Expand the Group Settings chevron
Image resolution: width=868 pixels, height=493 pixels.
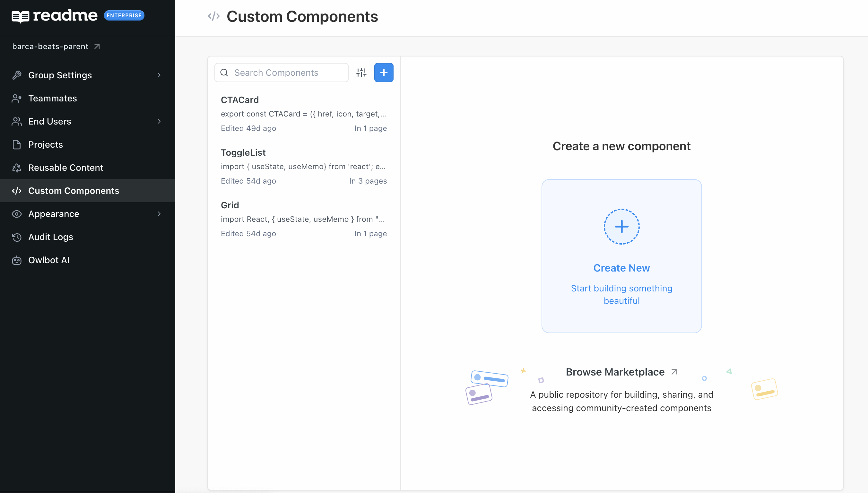pyautogui.click(x=159, y=75)
